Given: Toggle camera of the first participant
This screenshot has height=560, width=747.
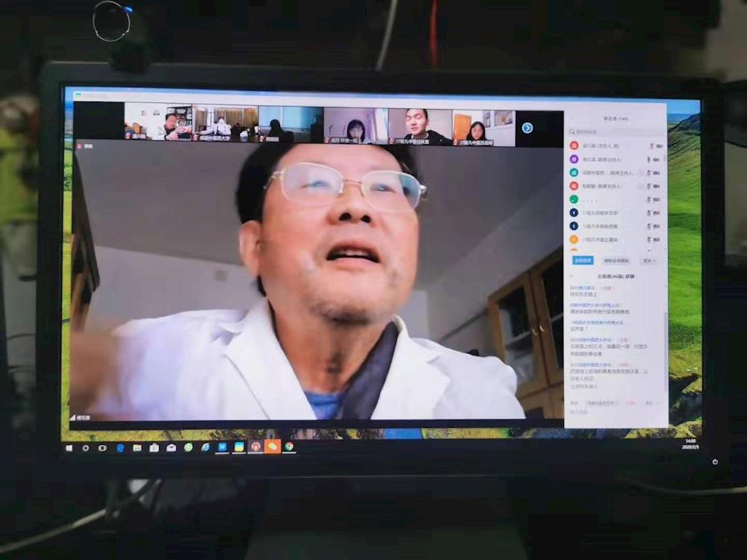Looking at the screenshot, I should click(659, 146).
